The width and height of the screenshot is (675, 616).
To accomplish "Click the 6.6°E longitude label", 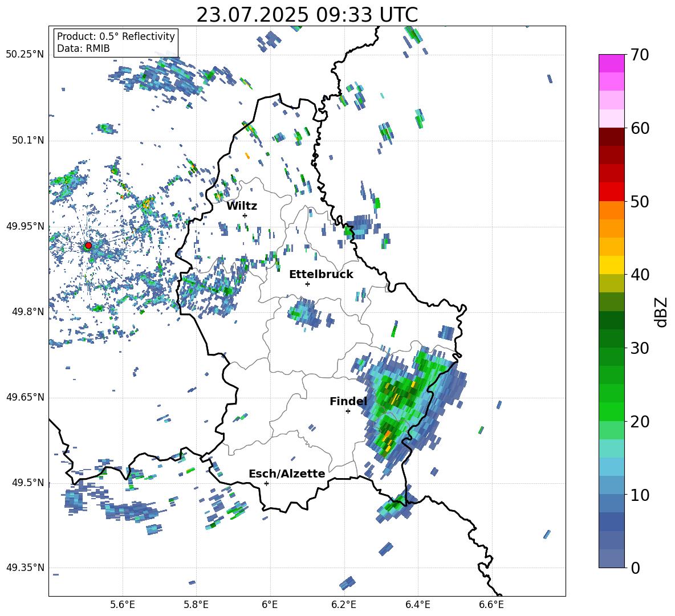I will 491,605.
